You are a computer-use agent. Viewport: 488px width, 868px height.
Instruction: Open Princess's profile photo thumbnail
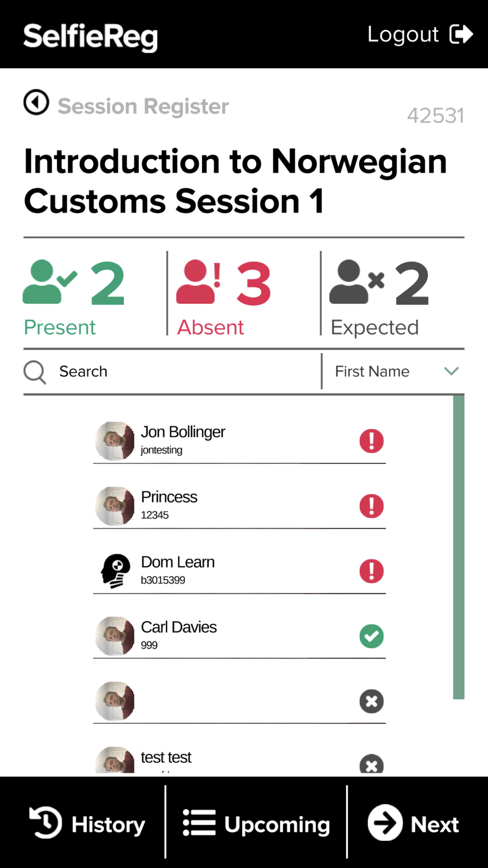[115, 506]
